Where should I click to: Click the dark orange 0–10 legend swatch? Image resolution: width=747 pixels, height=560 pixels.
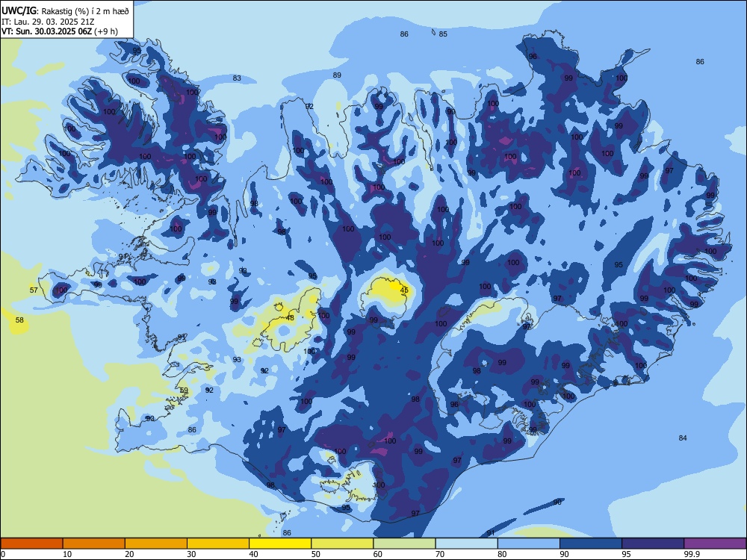coord(31,544)
